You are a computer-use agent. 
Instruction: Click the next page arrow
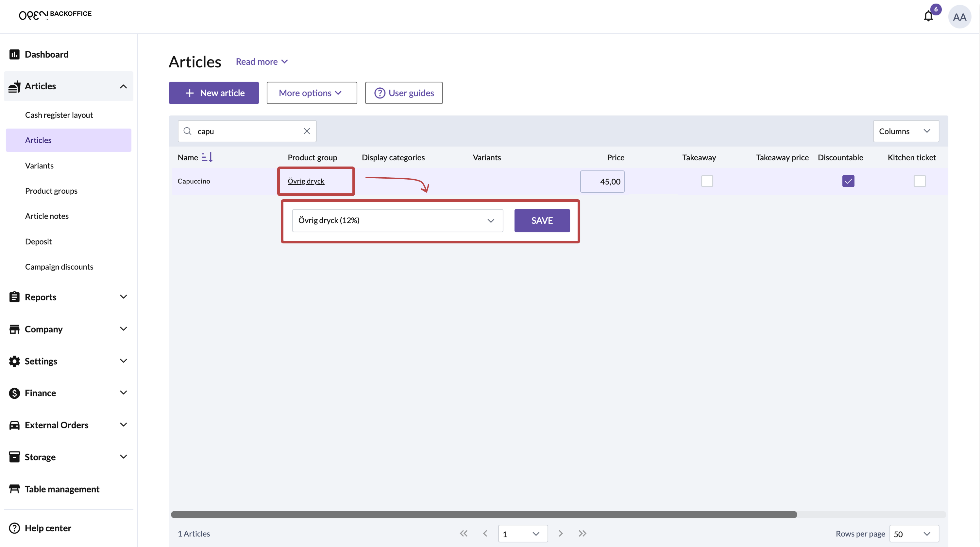pyautogui.click(x=560, y=533)
